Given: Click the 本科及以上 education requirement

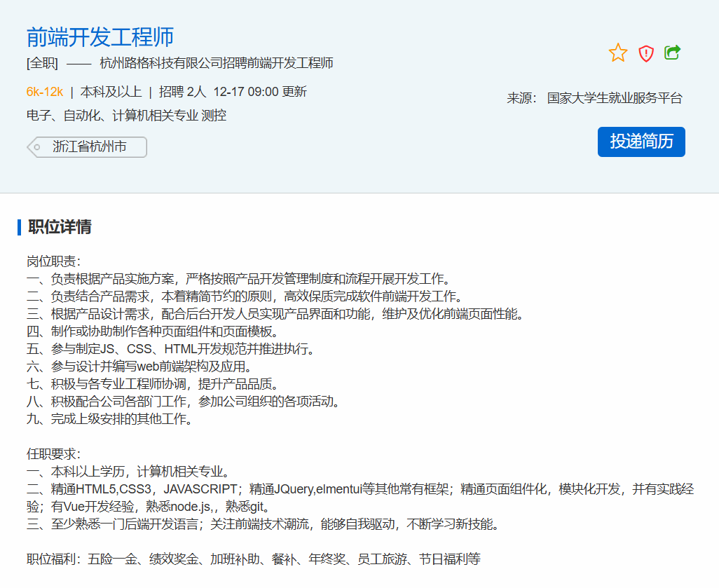Looking at the screenshot, I should 111,92.
